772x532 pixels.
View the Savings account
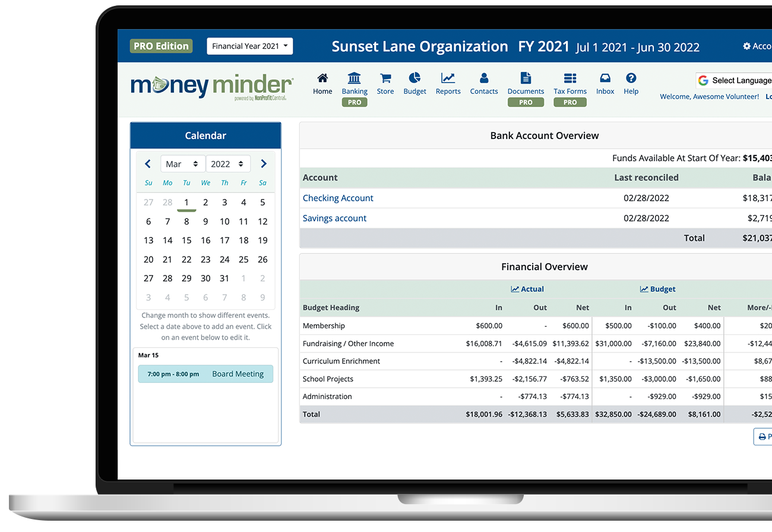click(x=334, y=218)
